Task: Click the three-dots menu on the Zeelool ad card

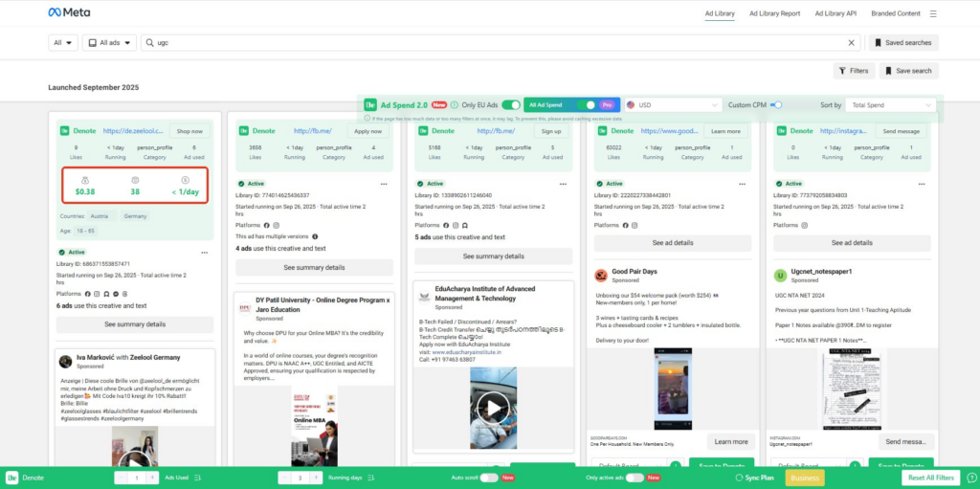Action: [204, 253]
